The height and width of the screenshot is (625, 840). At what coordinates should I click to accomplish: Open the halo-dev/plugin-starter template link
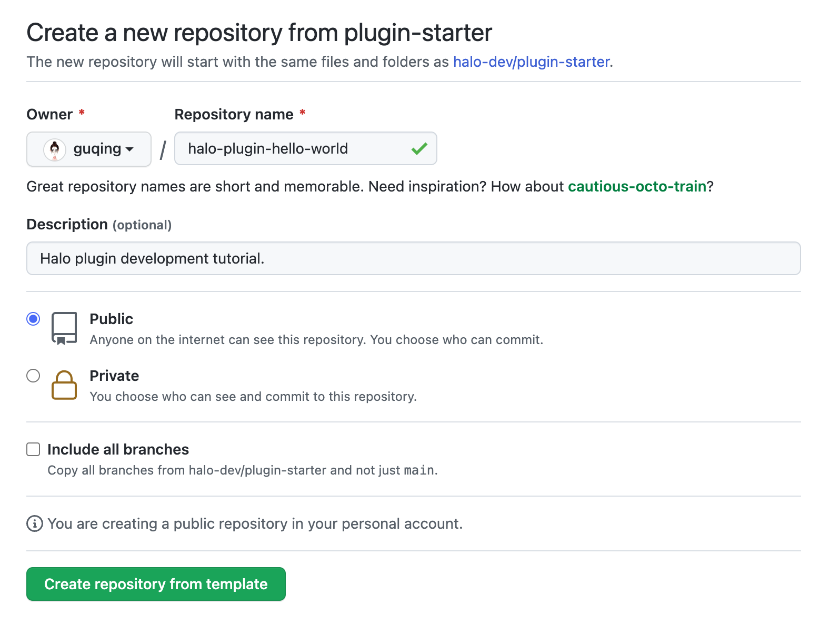[x=532, y=62]
